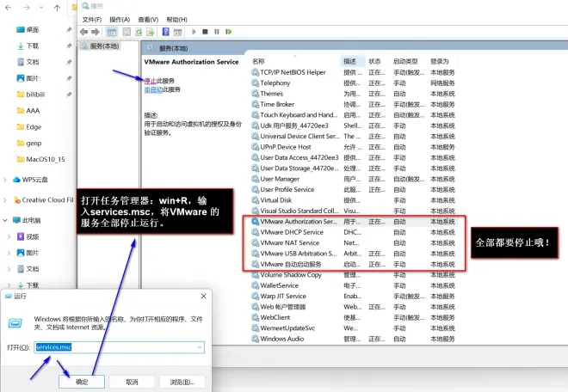The height and width of the screenshot is (392, 568).
Task: Click the Refresh toolbar icon in Services
Action: pos(139,32)
